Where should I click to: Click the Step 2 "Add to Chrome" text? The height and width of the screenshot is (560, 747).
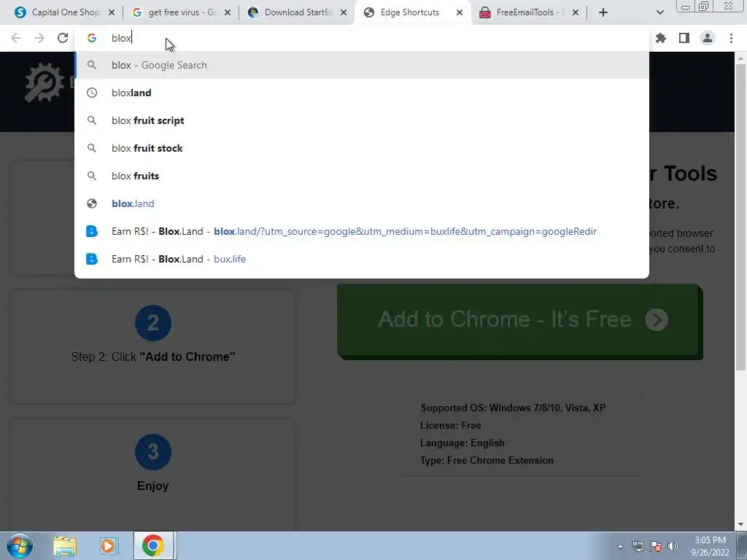pos(153,357)
